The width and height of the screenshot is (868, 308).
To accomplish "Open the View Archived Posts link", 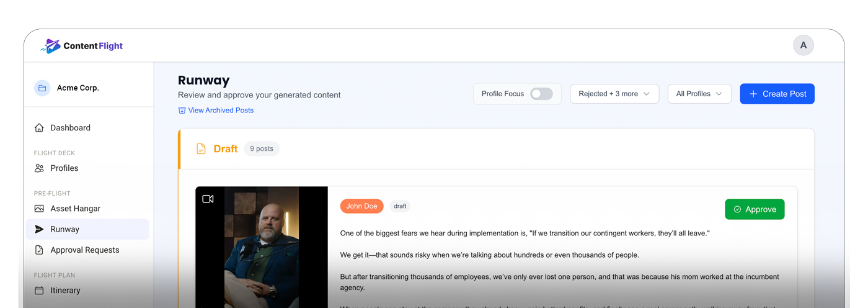I will (220, 111).
